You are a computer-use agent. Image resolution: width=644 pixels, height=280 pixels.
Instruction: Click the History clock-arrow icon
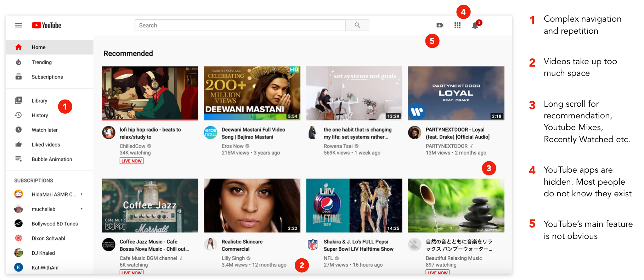pyautogui.click(x=18, y=115)
